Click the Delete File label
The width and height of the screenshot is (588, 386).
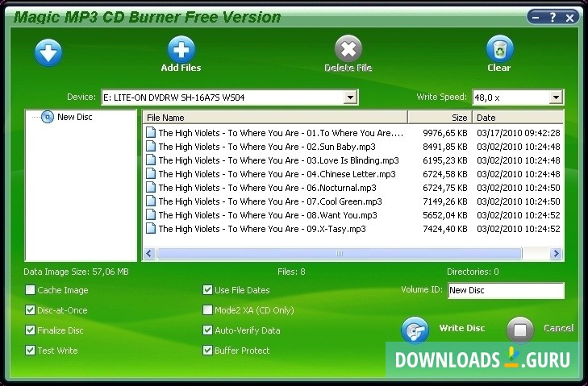pos(348,68)
